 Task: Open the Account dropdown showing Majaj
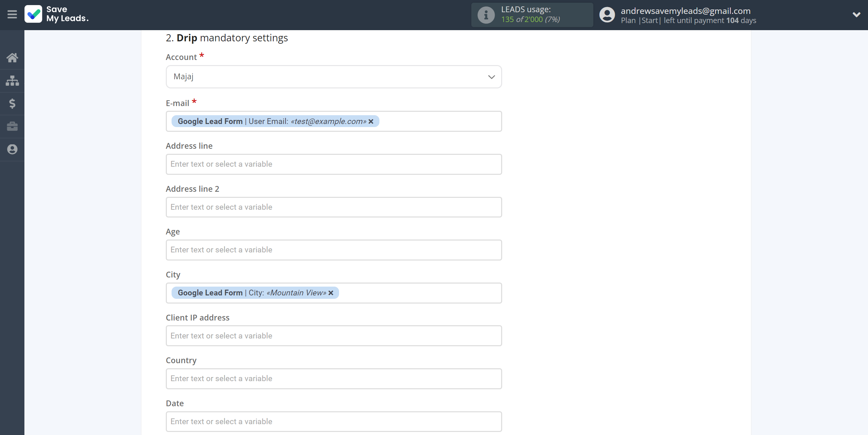(334, 77)
